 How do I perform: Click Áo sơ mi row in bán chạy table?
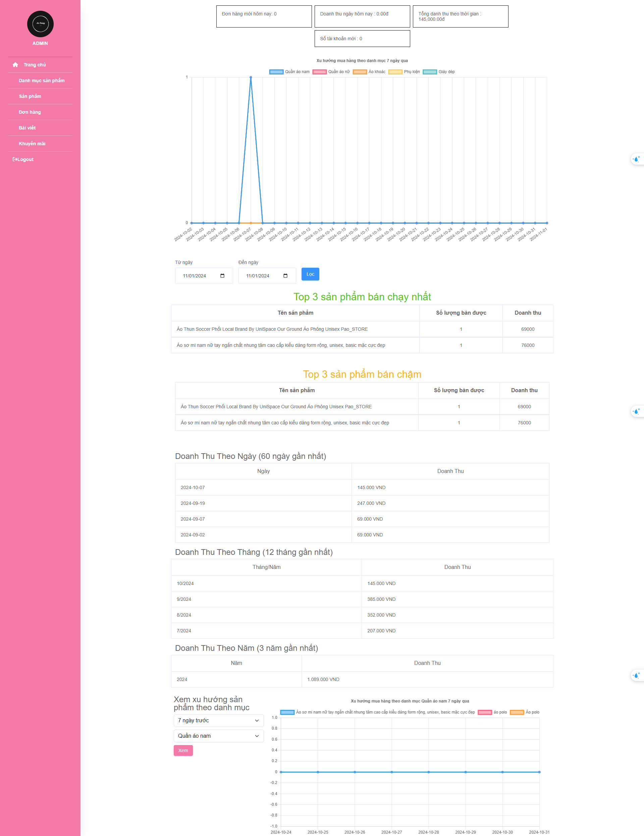pos(362,345)
